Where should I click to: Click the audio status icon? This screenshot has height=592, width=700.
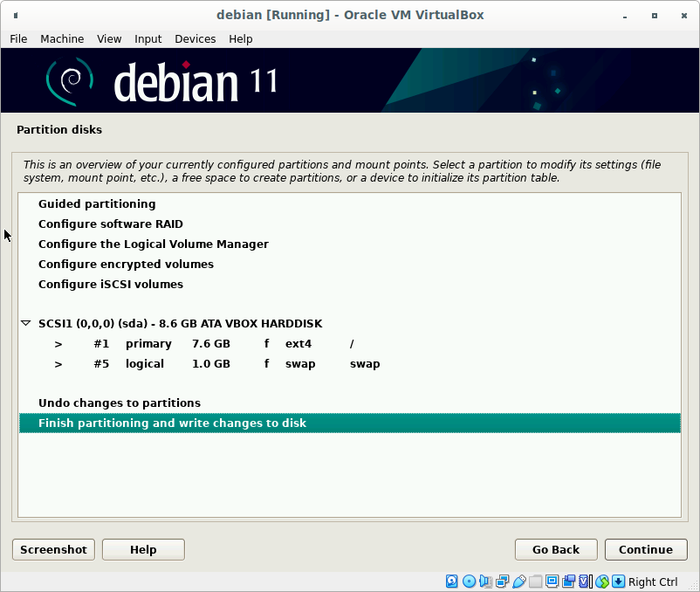click(x=485, y=582)
